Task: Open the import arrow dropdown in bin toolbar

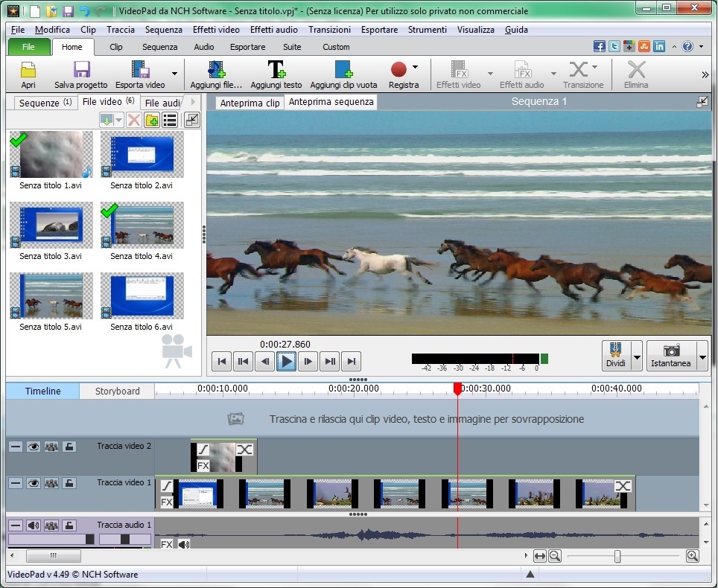Action: (118, 121)
